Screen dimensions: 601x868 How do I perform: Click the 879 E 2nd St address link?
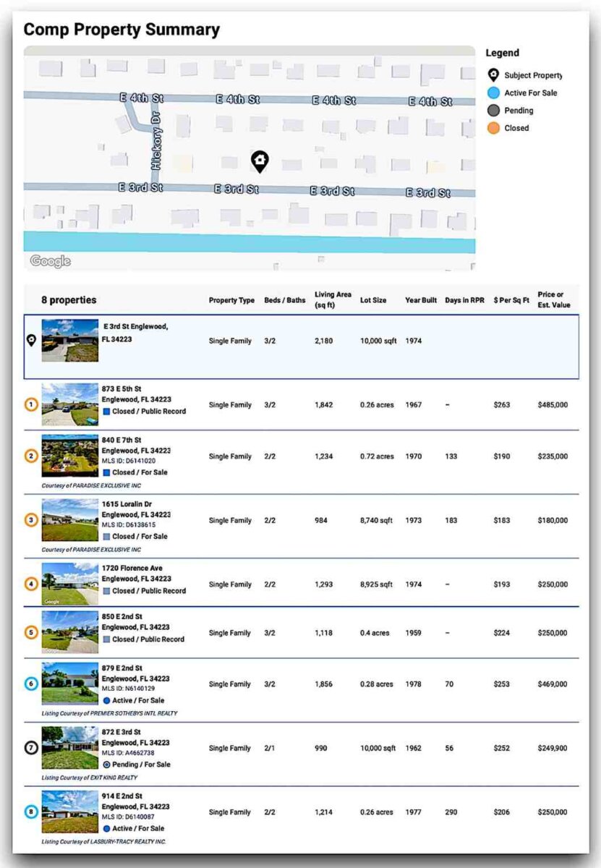[x=122, y=668]
